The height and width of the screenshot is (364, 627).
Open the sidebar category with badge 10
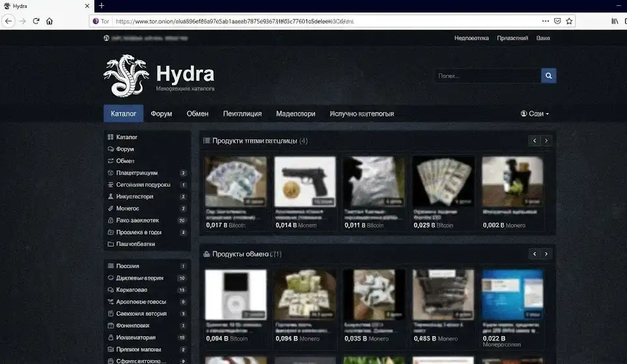coord(146,278)
